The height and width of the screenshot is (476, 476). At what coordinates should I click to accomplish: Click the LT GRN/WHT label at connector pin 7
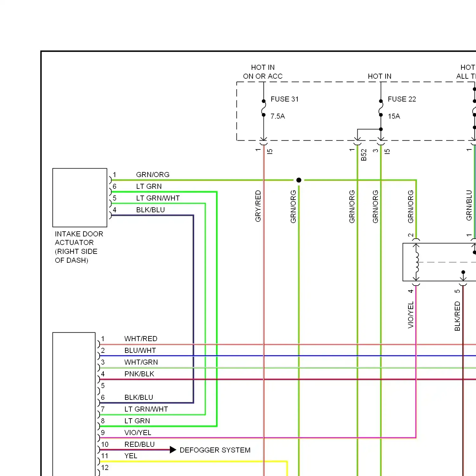click(146, 409)
